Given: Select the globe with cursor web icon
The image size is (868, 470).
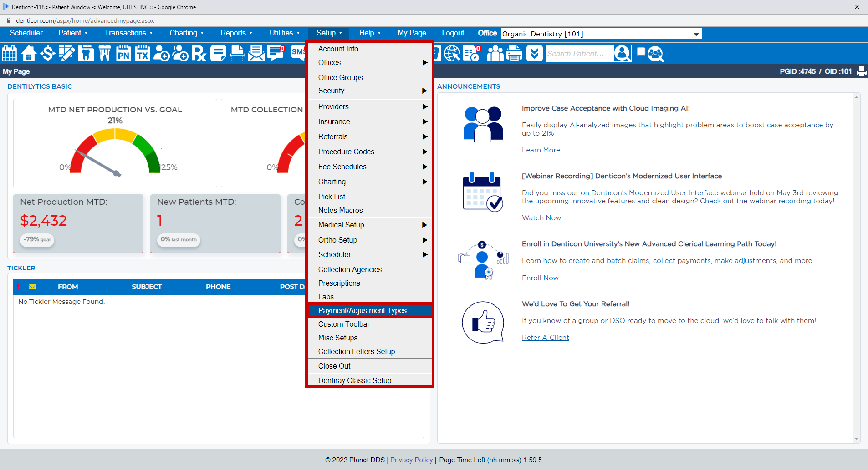Looking at the screenshot, I should [x=452, y=53].
